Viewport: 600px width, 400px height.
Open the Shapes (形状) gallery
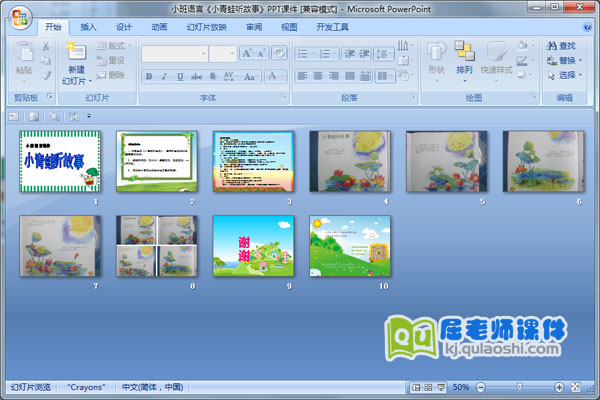coord(436,61)
